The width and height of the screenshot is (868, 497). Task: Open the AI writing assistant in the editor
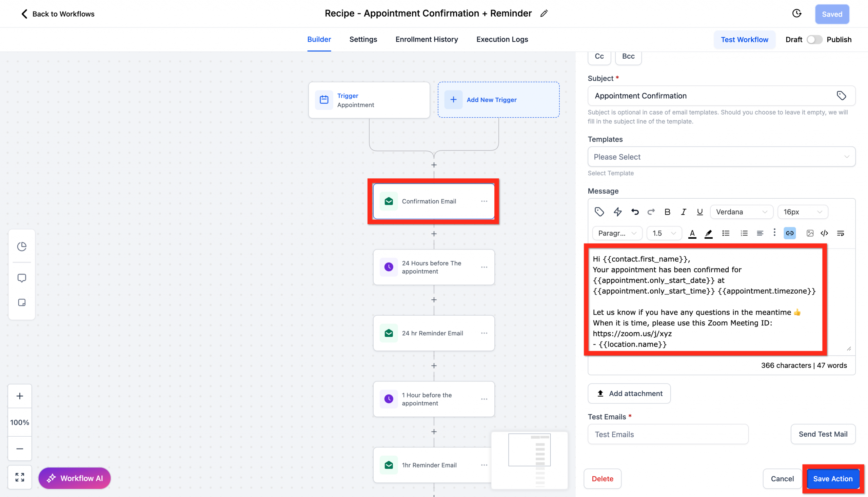click(x=617, y=212)
